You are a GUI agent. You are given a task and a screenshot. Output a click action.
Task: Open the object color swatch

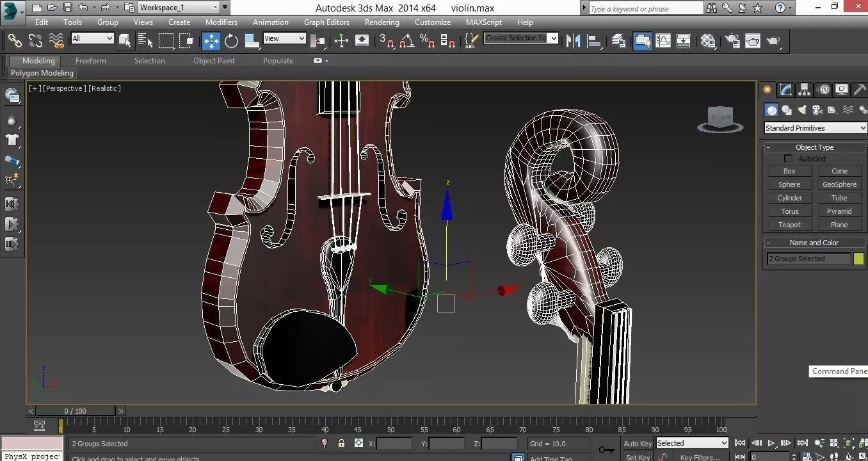[858, 259]
